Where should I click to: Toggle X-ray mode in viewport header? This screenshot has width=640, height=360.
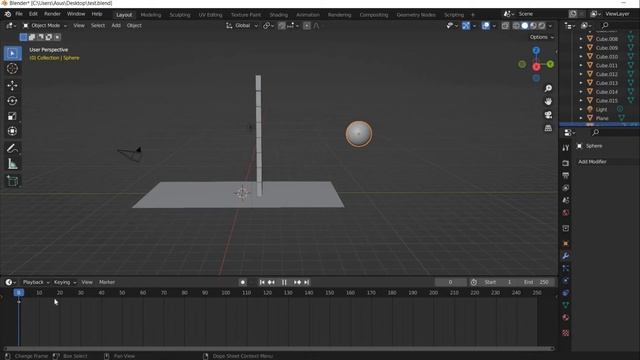(x=505, y=26)
